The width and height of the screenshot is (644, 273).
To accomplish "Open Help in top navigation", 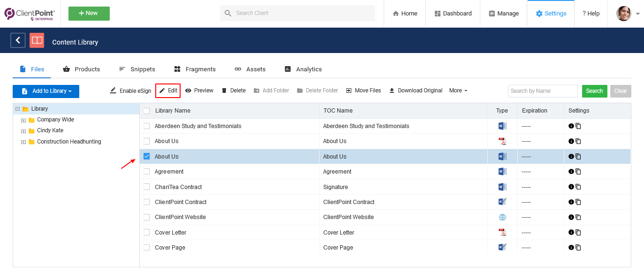I will (x=591, y=14).
